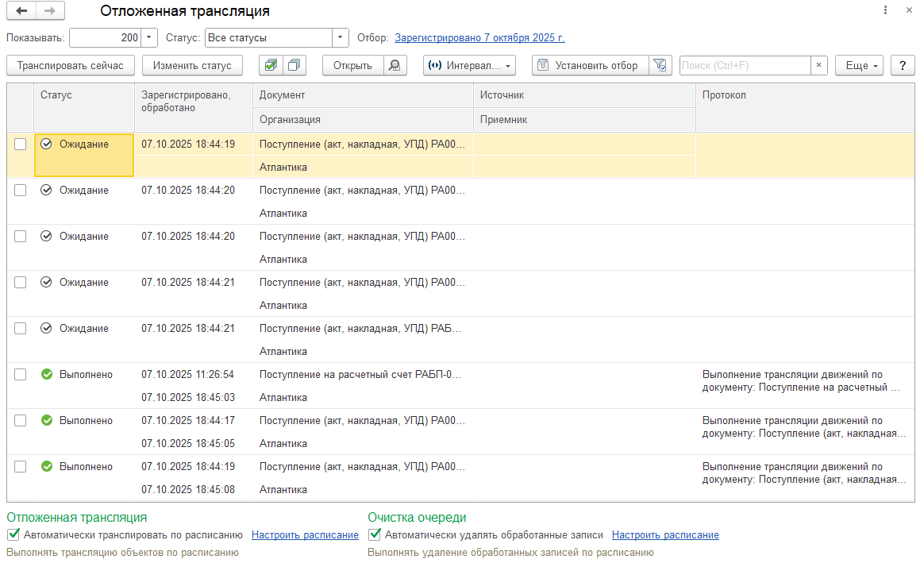Click the magnifier icon next to Открыть

click(394, 66)
